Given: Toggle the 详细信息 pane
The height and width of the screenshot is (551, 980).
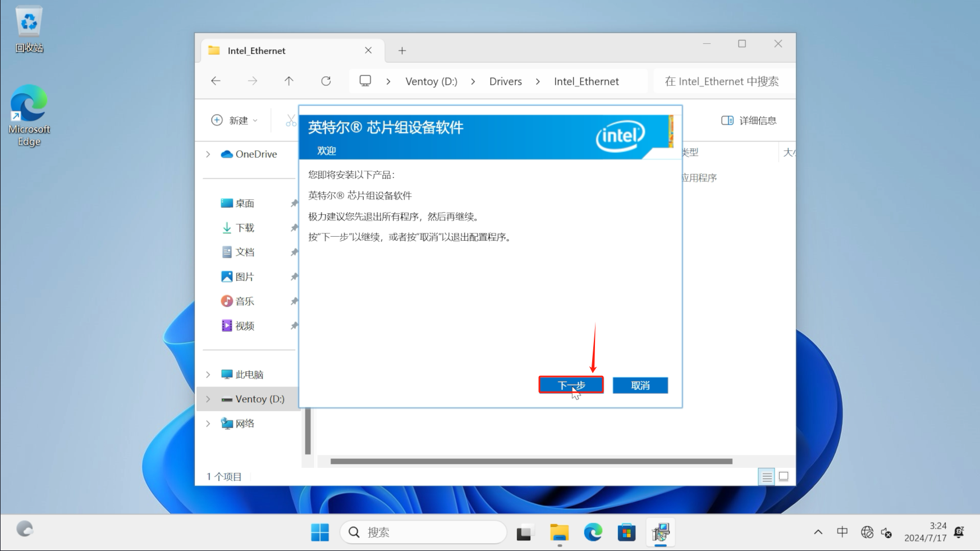Looking at the screenshot, I should (x=749, y=120).
